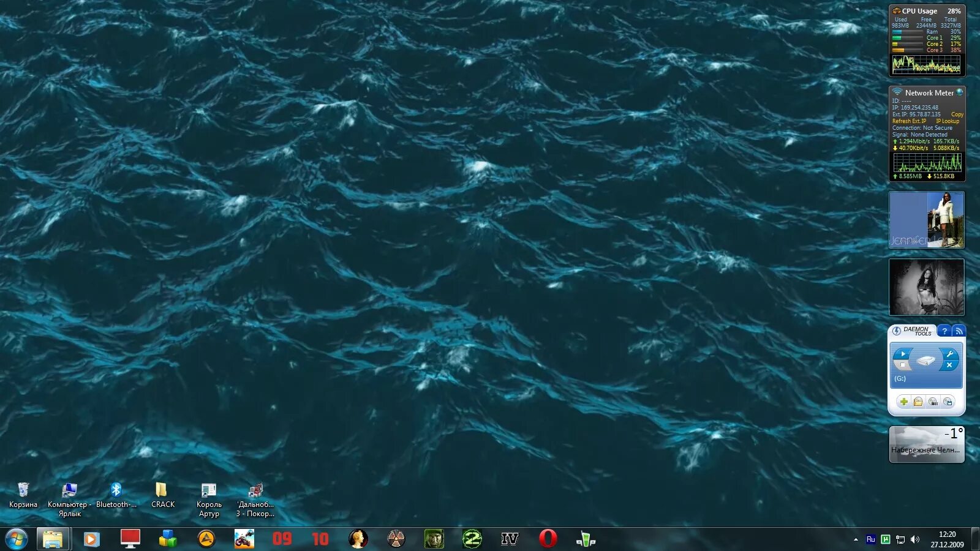This screenshot has width=980, height=551.
Task: Click the CPU Usage gadget title
Action: tap(919, 11)
